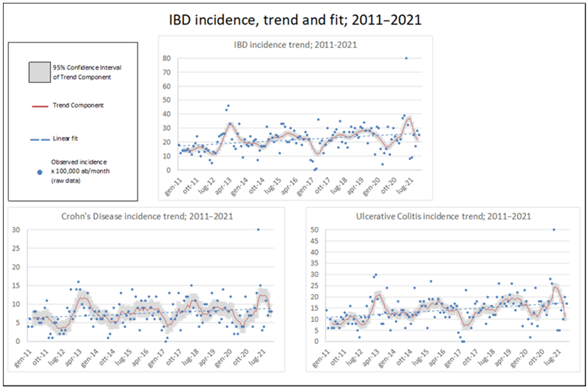Click the Ulcerative Colitis incidence trend chart title

coord(443,216)
